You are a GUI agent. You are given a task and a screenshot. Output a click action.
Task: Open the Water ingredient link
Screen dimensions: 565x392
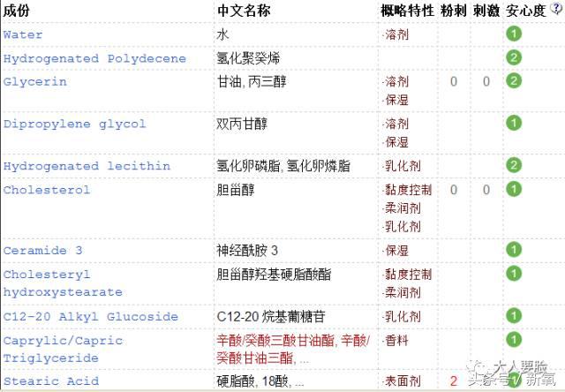point(23,34)
